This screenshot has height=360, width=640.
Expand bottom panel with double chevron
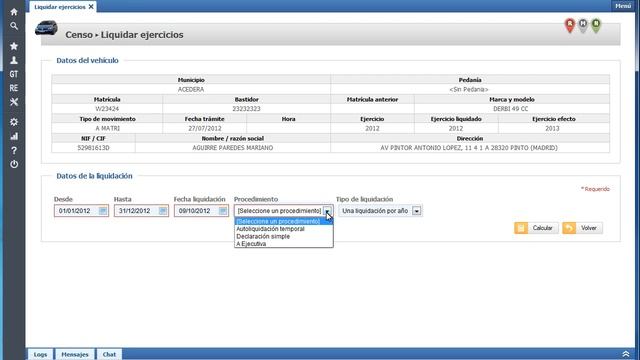pos(626,354)
